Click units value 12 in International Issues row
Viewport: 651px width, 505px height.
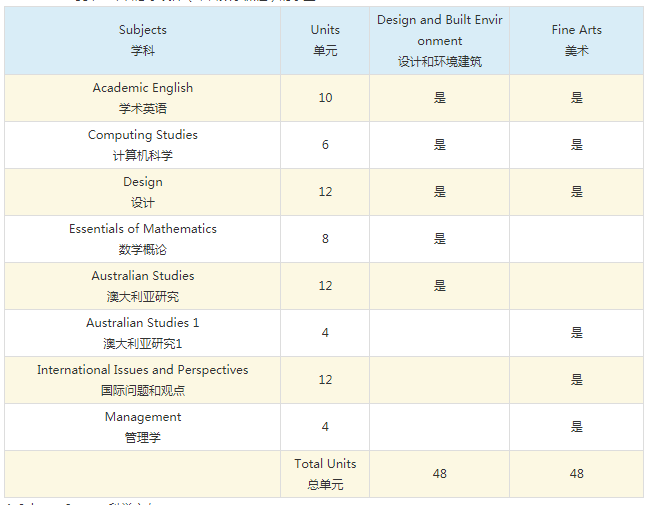point(325,380)
